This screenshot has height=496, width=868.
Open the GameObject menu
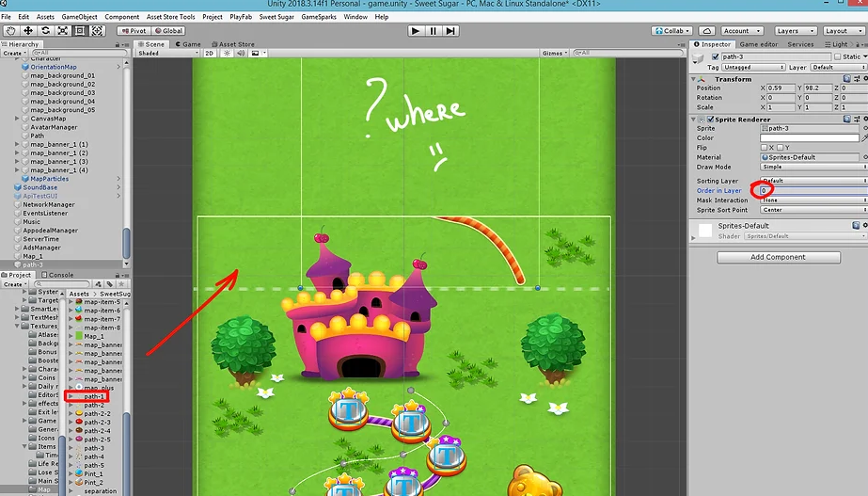click(80, 17)
